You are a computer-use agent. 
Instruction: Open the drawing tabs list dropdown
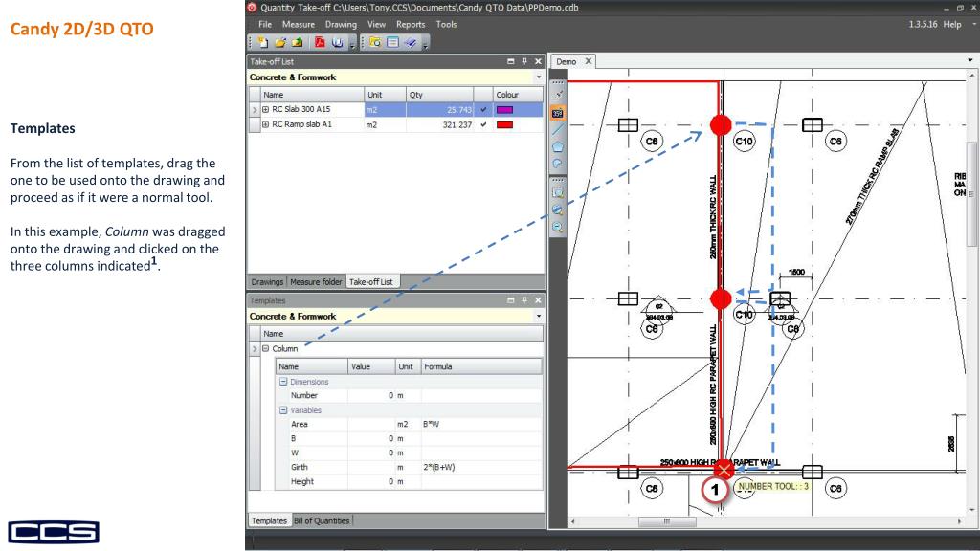point(970,60)
